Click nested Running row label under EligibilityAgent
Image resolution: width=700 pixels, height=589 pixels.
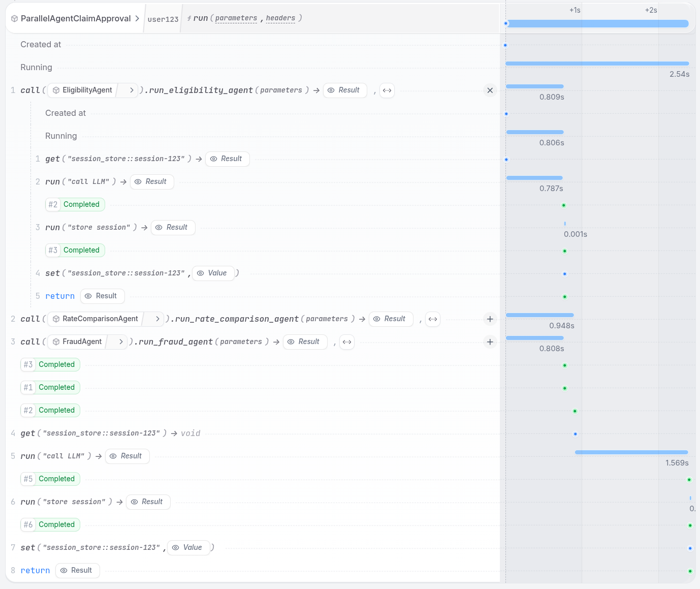click(61, 136)
